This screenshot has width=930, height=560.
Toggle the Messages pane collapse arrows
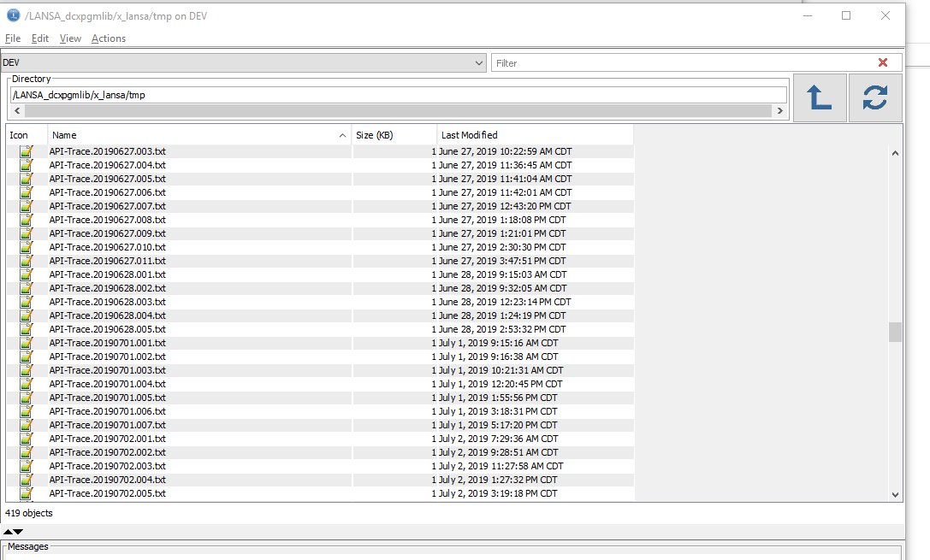click(x=13, y=532)
